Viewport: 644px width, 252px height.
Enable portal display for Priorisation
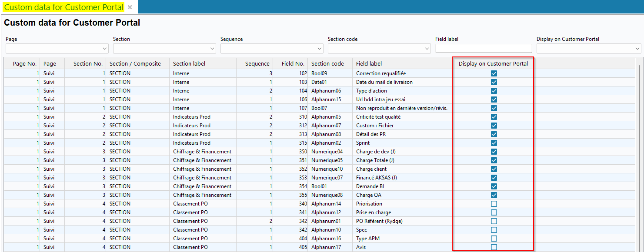(494, 204)
